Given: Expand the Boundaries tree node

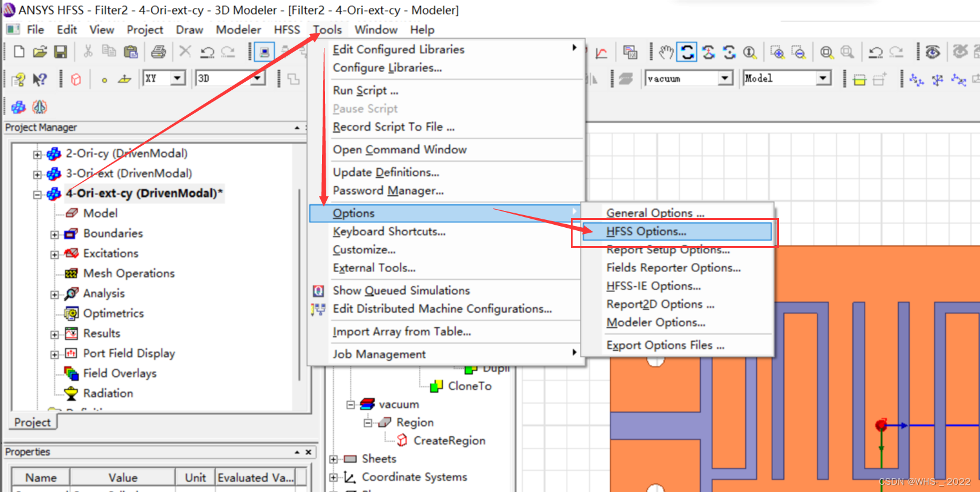Looking at the screenshot, I should [x=54, y=234].
